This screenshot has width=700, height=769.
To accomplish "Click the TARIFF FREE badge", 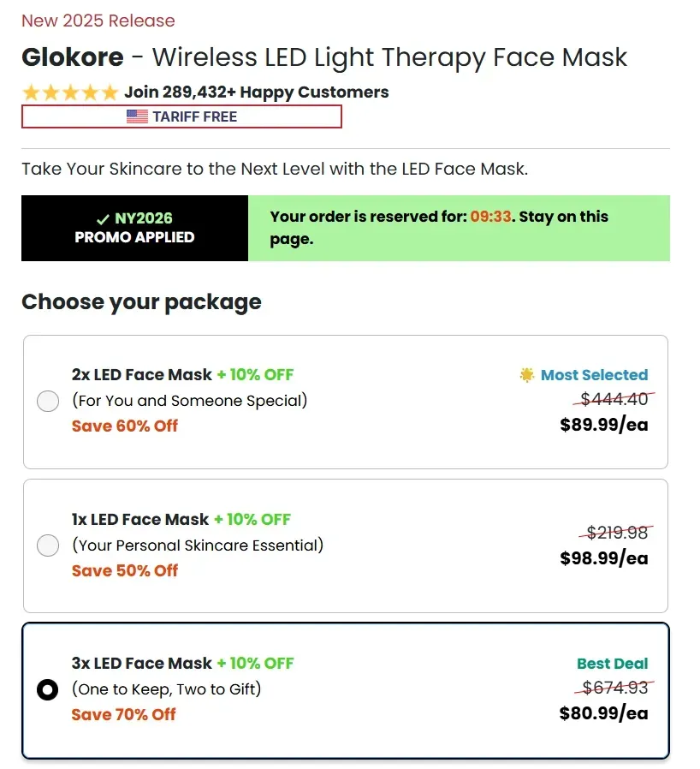I will (x=182, y=116).
